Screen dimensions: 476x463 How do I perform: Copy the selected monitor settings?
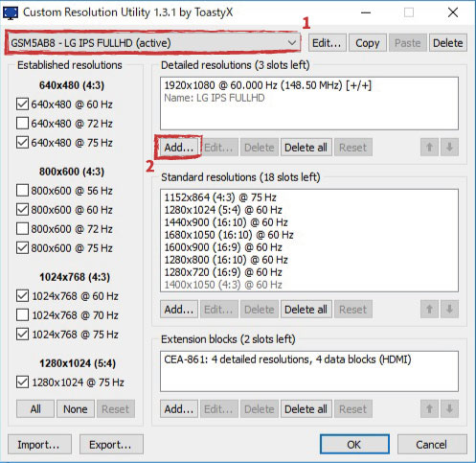(x=368, y=43)
